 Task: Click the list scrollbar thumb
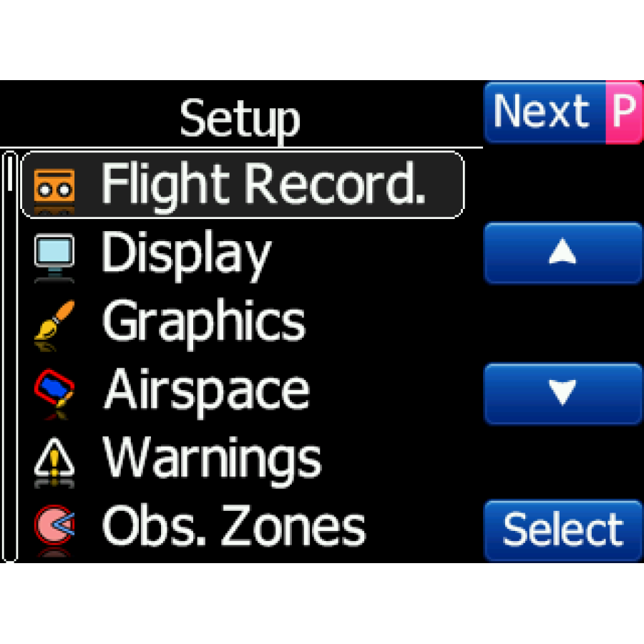click(10, 172)
